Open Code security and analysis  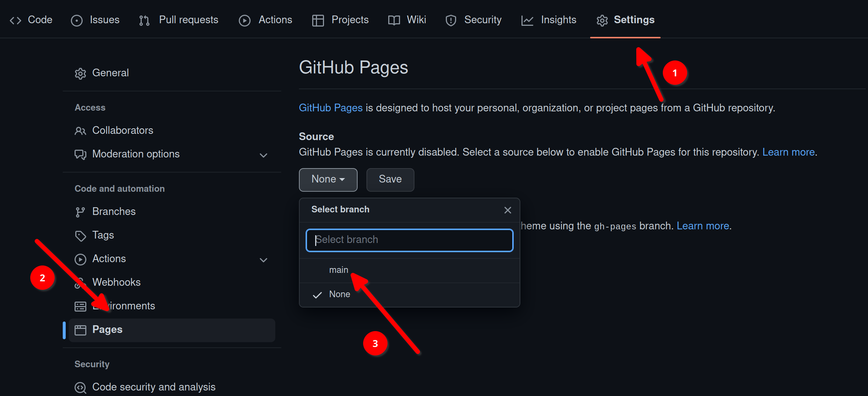(172, 387)
